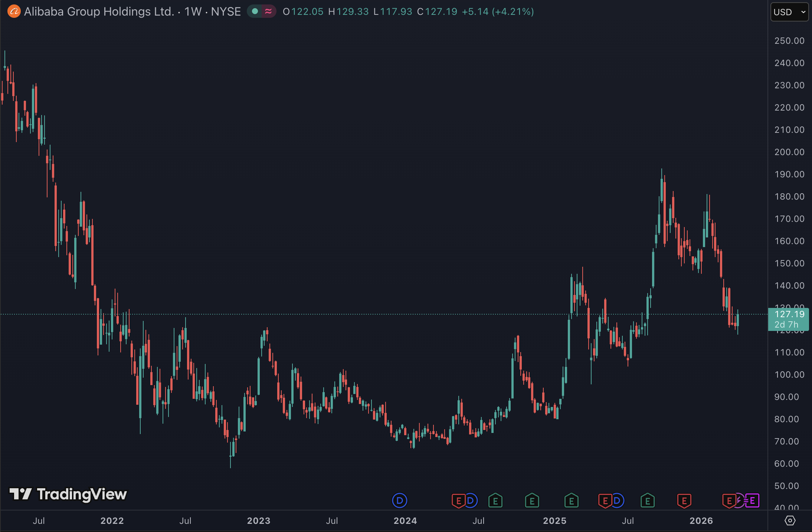Click the 2026 time axis label
Image resolution: width=812 pixels, height=532 pixels.
coord(701,520)
